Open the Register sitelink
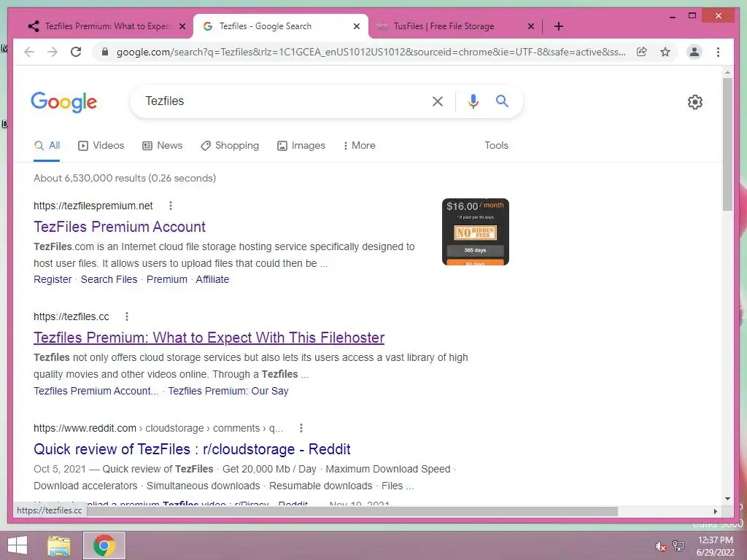The width and height of the screenshot is (747, 560). [53, 279]
